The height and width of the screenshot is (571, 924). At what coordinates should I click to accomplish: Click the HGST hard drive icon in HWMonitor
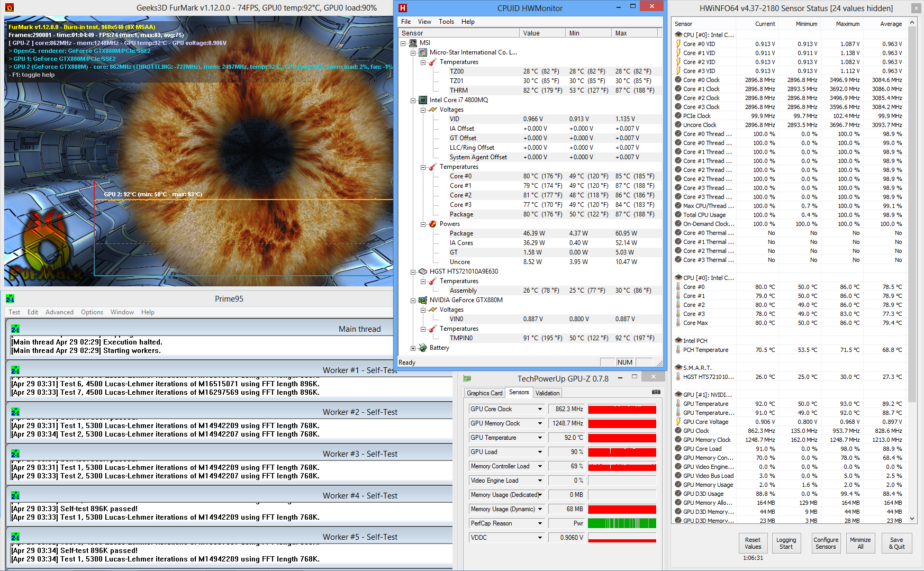click(x=423, y=271)
